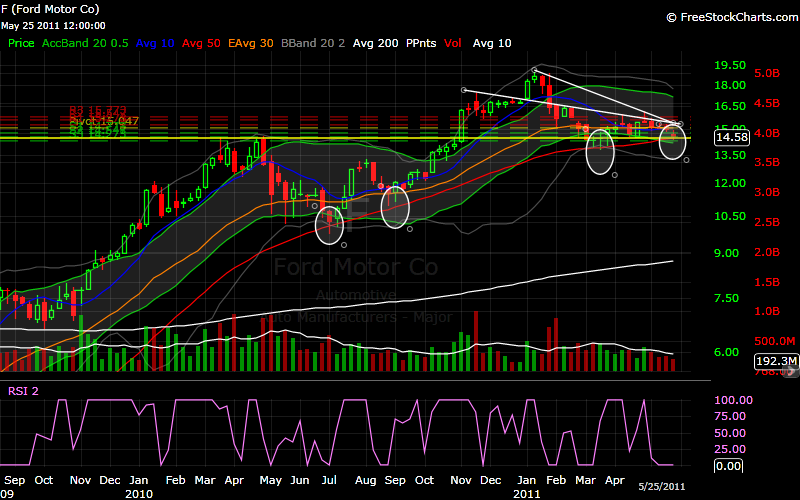The image size is (800, 500).
Task: Click the 14.58 current price tag
Action: click(x=732, y=137)
